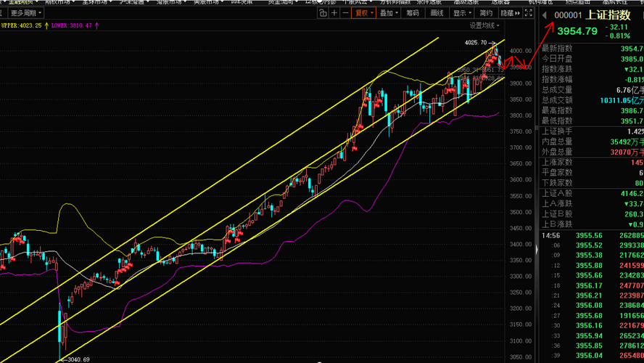Click the 隐藏 hide panel button
The width and height of the screenshot is (644, 363).
click(x=510, y=13)
